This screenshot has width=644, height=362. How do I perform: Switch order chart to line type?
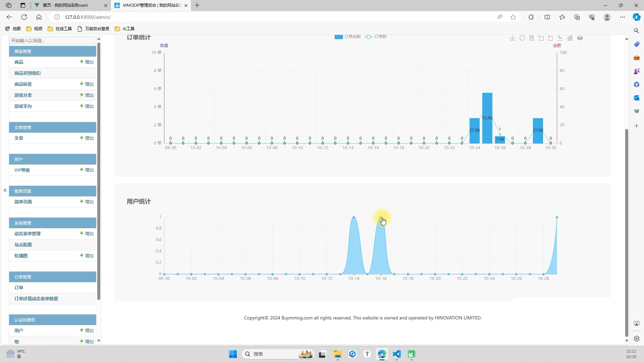(560, 38)
